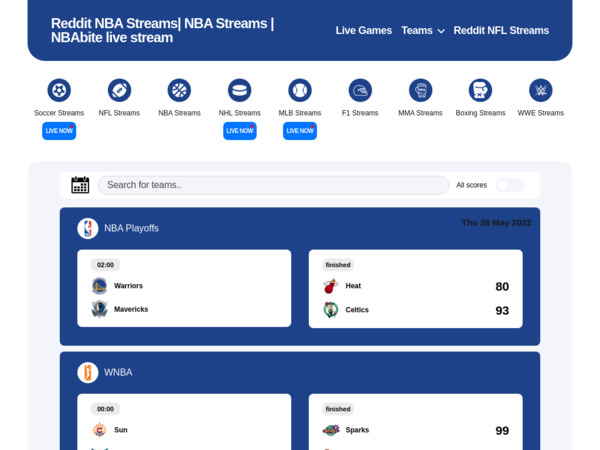Click the Mavericks team logo
The height and width of the screenshot is (450, 600).
click(x=99, y=309)
